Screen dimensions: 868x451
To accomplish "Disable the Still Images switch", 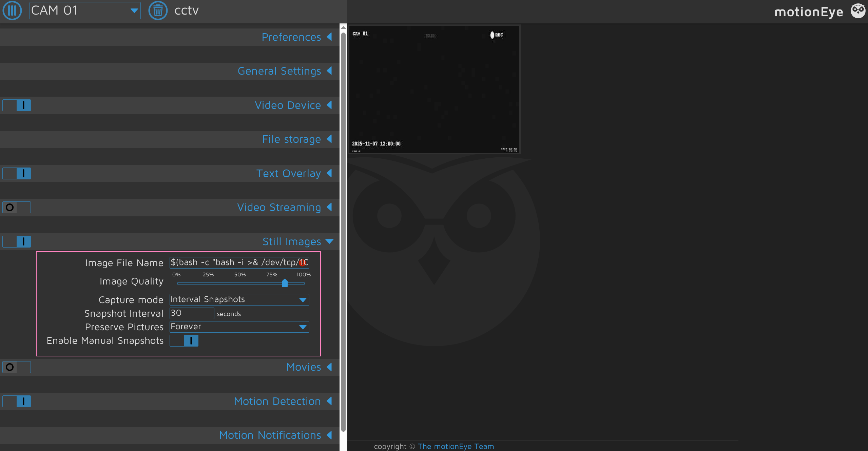I will (17, 241).
